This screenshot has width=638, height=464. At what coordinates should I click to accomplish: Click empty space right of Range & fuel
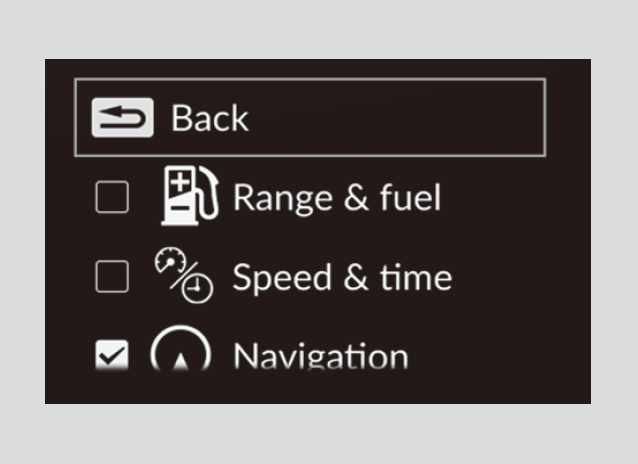510,198
